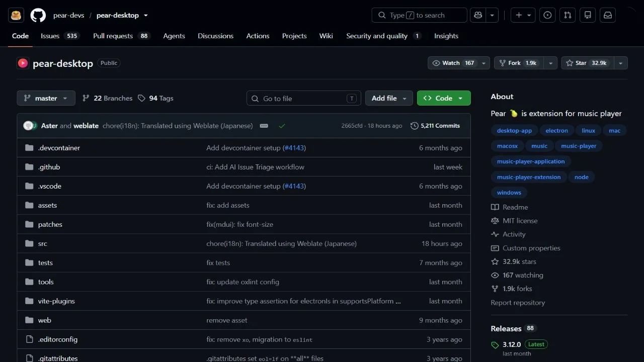The width and height of the screenshot is (644, 362).
Task: Click the green commit status checkmark
Action: (282, 126)
